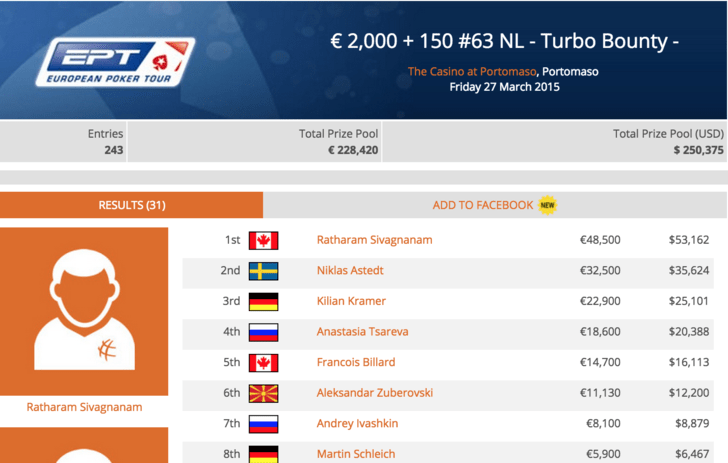Click the USD amount '$6,467'
Viewport: 728px width, 463px height.
(x=692, y=454)
